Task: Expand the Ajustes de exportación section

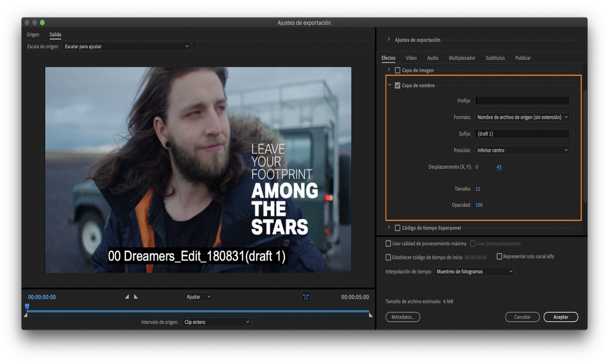Action: [x=389, y=40]
